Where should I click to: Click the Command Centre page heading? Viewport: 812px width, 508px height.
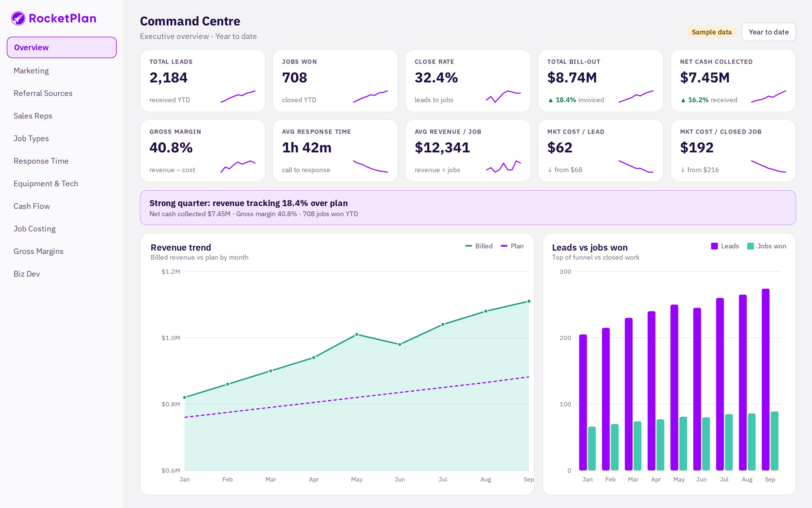[190, 21]
